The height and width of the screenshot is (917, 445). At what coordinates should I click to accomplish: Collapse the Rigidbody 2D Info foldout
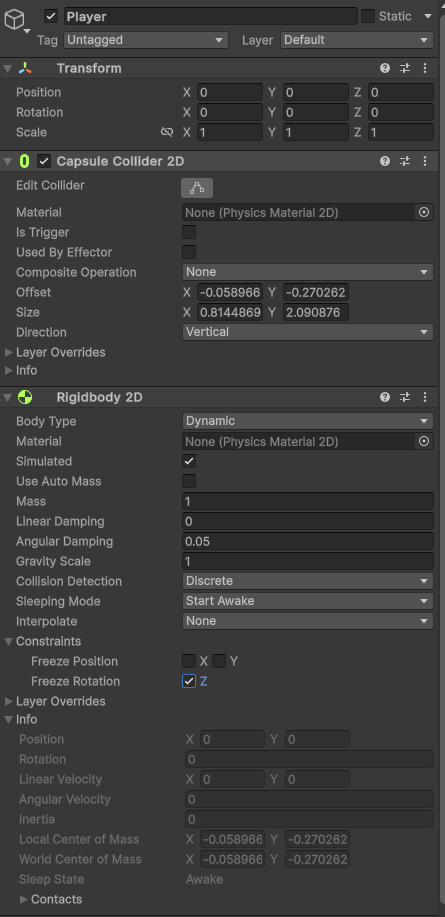(8, 719)
